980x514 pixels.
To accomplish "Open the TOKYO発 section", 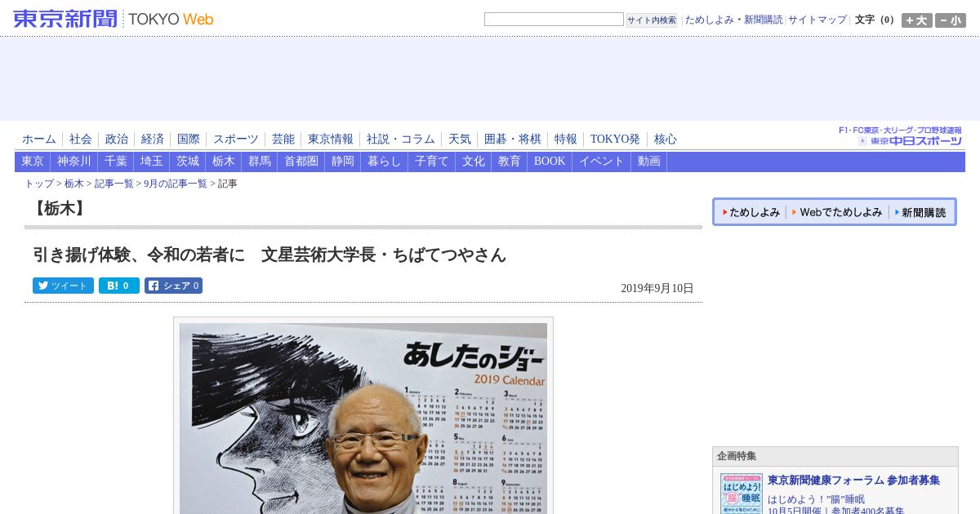I will pos(615,140).
